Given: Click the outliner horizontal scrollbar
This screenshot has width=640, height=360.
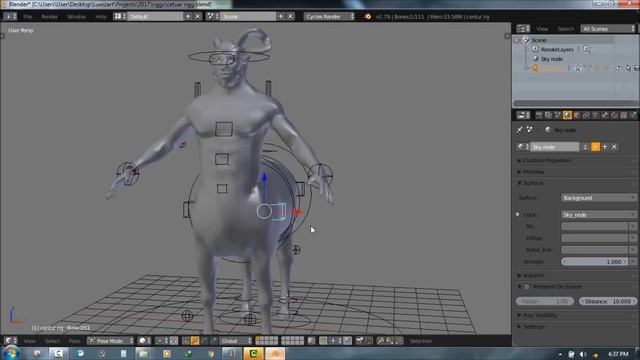Looking at the screenshot, I should pos(576,103).
